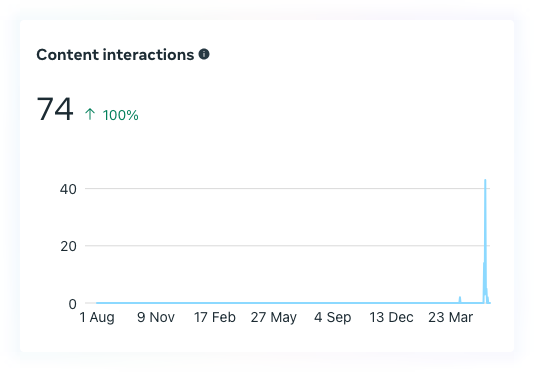Select the total count 74
Screen dimensions: 554x392
point(55,109)
